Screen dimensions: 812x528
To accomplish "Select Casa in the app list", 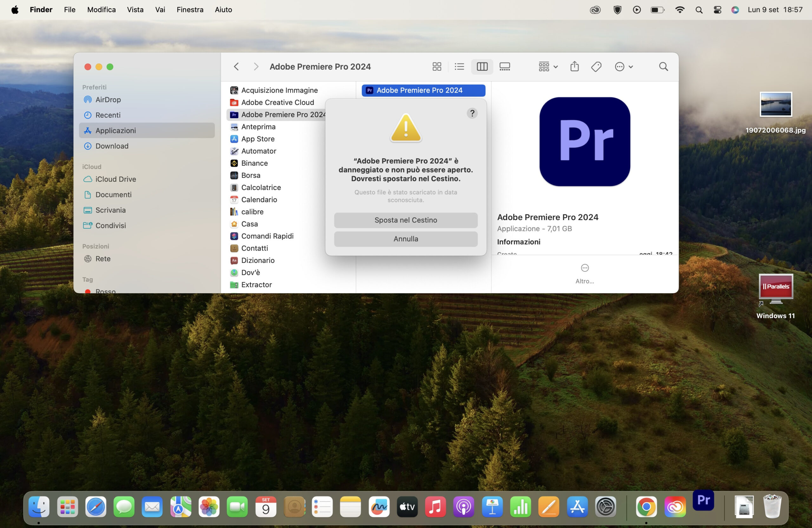I will coord(276,224).
